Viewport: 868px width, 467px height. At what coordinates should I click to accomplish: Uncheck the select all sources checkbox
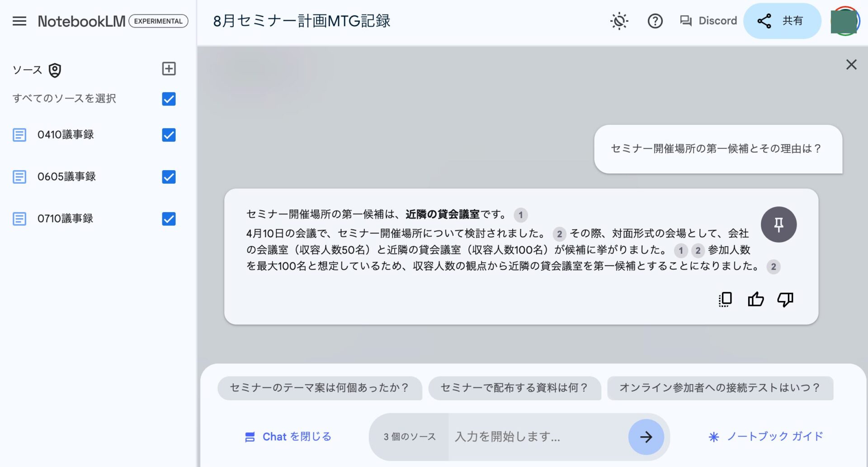[169, 99]
